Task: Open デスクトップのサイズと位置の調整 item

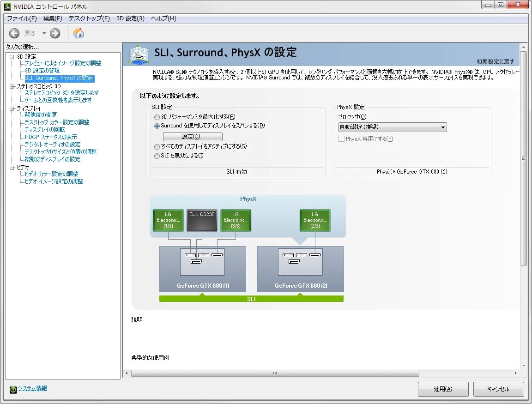Action: 60,152
